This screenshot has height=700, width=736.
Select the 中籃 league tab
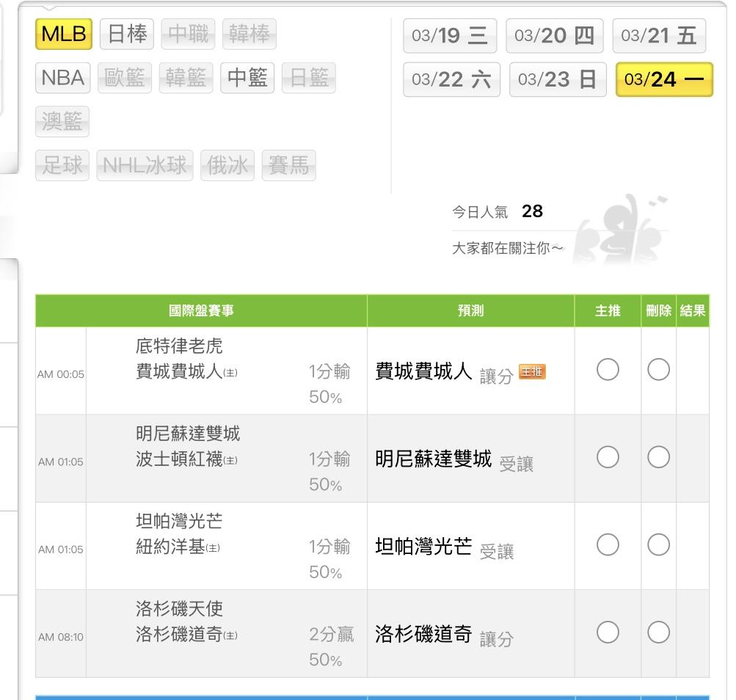tap(247, 78)
